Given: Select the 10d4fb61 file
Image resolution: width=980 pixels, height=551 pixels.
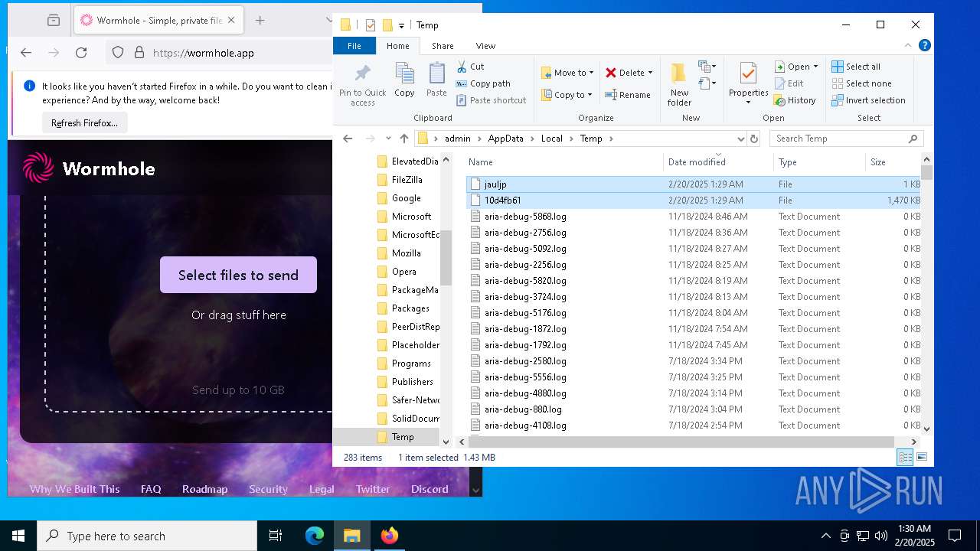Looking at the screenshot, I should coord(693,201).
